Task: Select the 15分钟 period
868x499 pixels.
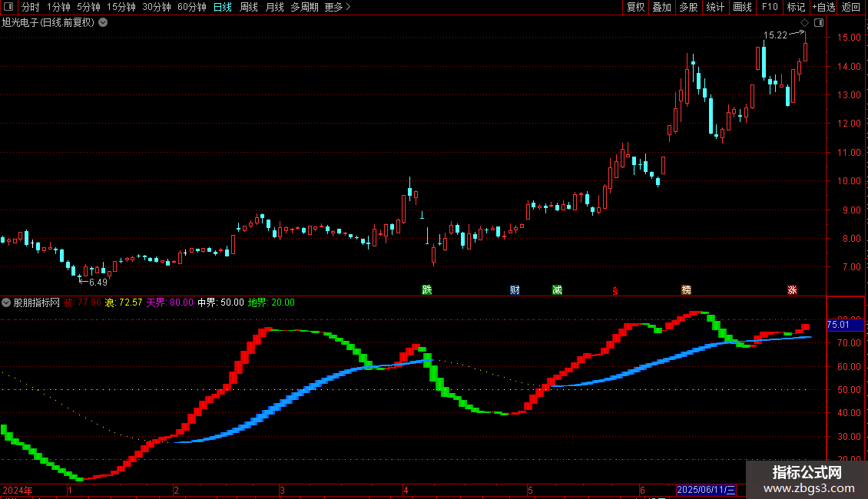Action: [121, 7]
